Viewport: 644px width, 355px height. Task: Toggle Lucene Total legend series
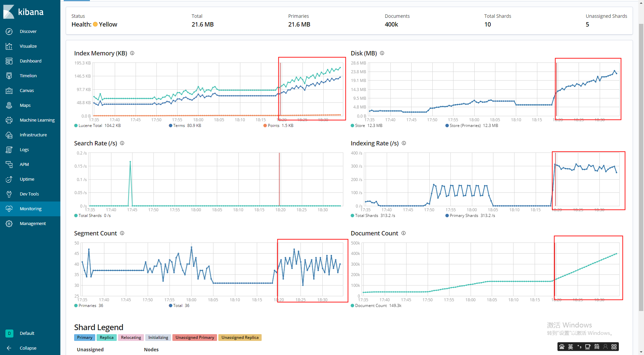tap(98, 126)
